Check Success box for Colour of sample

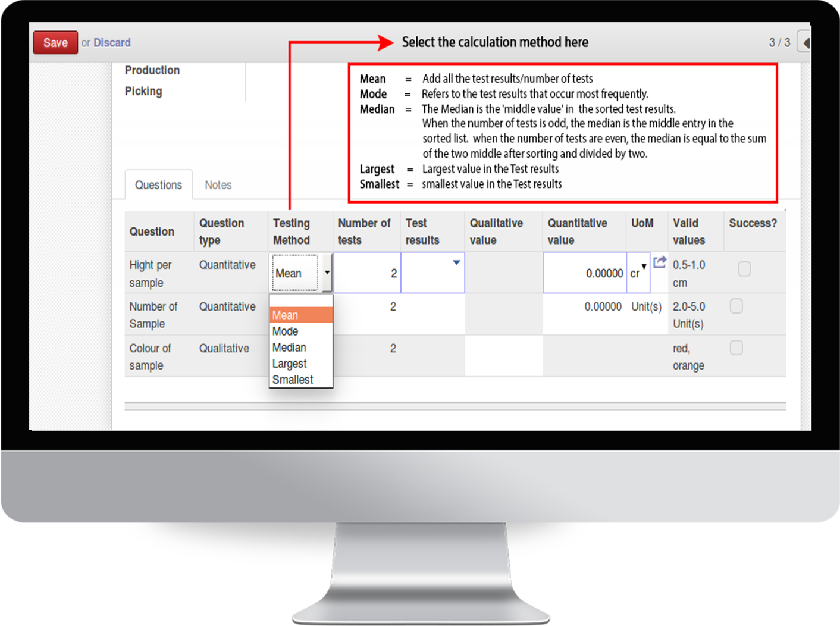click(x=736, y=348)
